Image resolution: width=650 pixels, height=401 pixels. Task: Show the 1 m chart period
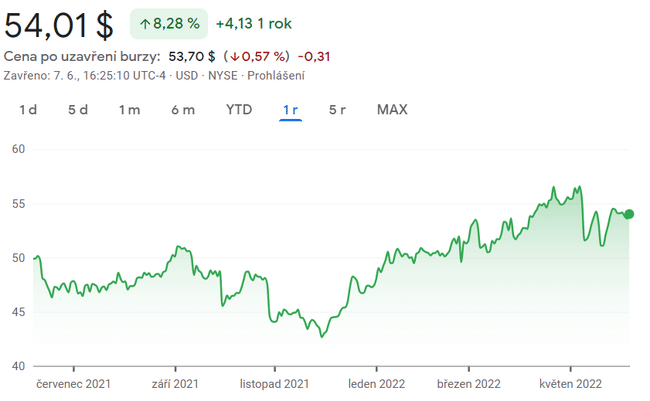pyautogui.click(x=129, y=110)
